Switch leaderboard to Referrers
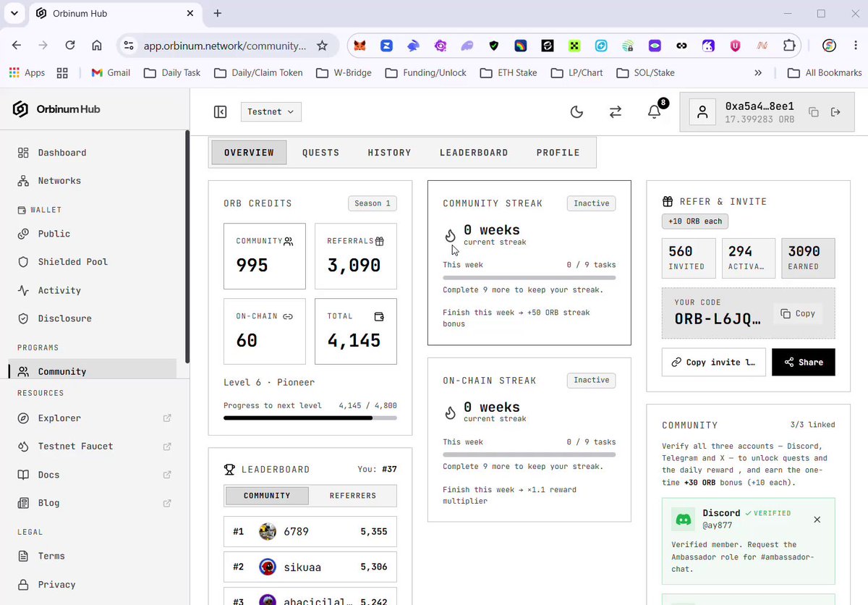The height and width of the screenshot is (605, 868). [353, 496]
